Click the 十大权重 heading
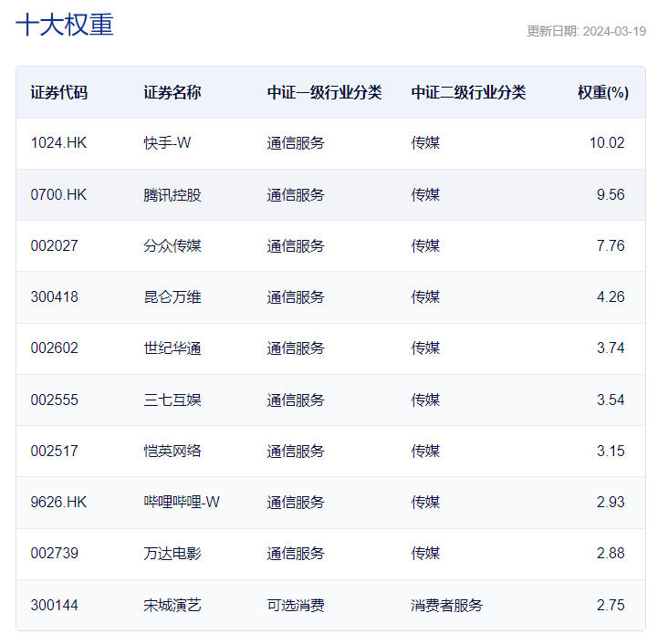Viewport: 668px width, 644px height. point(65,25)
